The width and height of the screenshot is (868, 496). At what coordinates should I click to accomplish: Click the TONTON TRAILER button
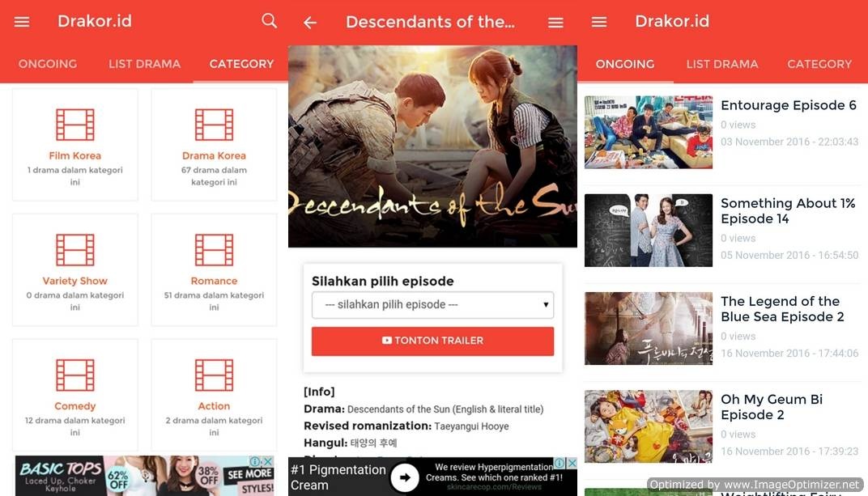coord(433,341)
